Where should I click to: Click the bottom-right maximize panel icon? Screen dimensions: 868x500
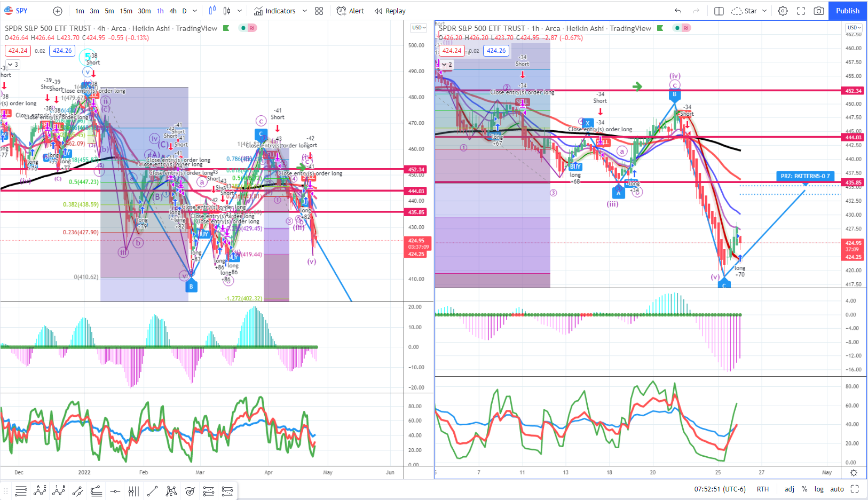pyautogui.click(x=855, y=489)
